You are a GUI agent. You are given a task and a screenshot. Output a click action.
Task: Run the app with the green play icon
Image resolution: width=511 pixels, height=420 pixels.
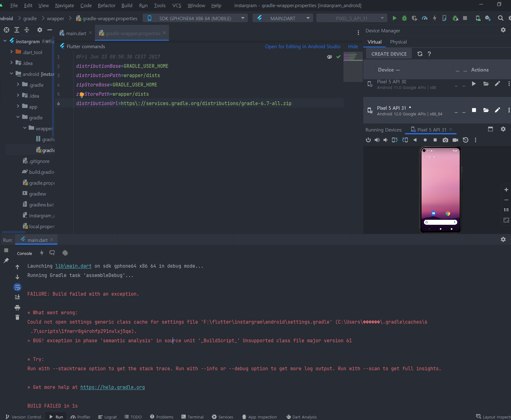394,18
